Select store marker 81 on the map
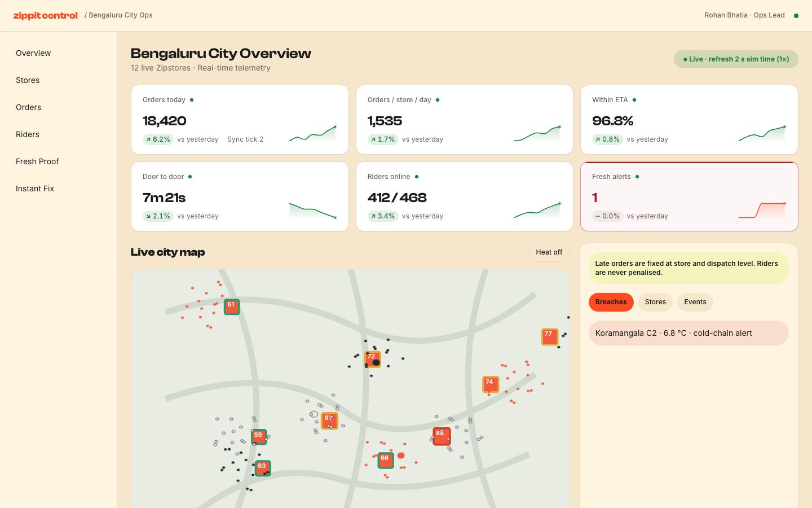Image resolution: width=812 pixels, height=508 pixels. (x=329, y=421)
